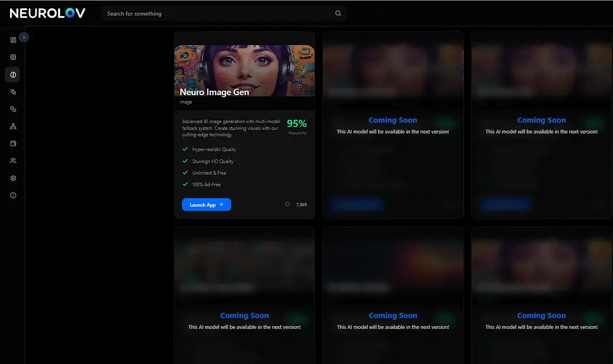Click the coins icon in sidebar
This screenshot has width=613, height=364.
(x=13, y=109)
